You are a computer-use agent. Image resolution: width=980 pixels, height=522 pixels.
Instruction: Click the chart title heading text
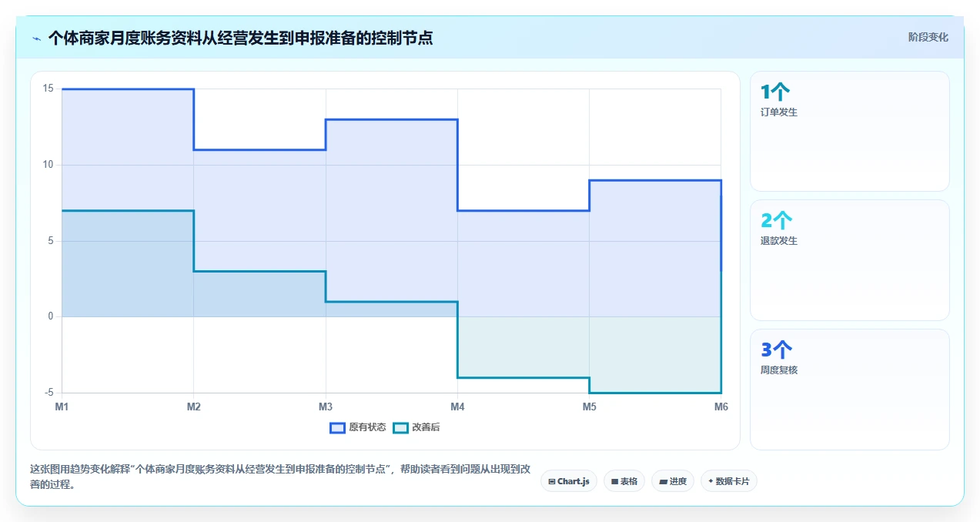pyautogui.click(x=240, y=38)
